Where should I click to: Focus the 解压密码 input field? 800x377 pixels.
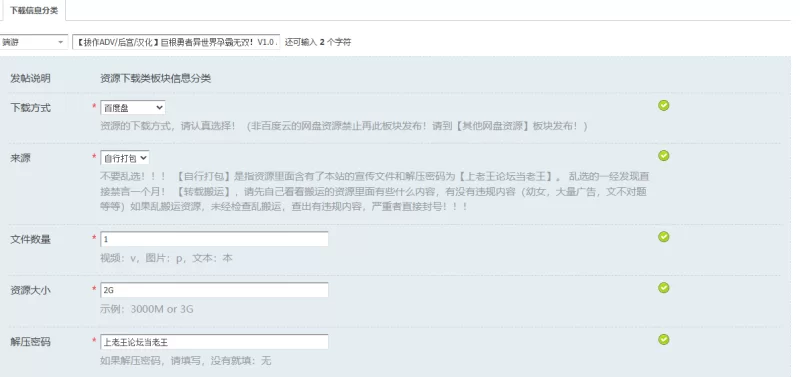[x=214, y=342]
